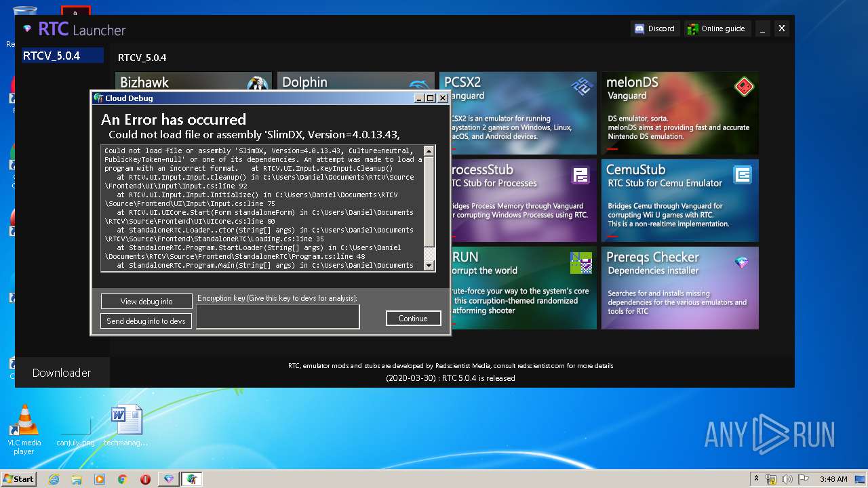Click the PCSX2 logo icon
This screenshot has width=868, height=488.
(x=581, y=86)
